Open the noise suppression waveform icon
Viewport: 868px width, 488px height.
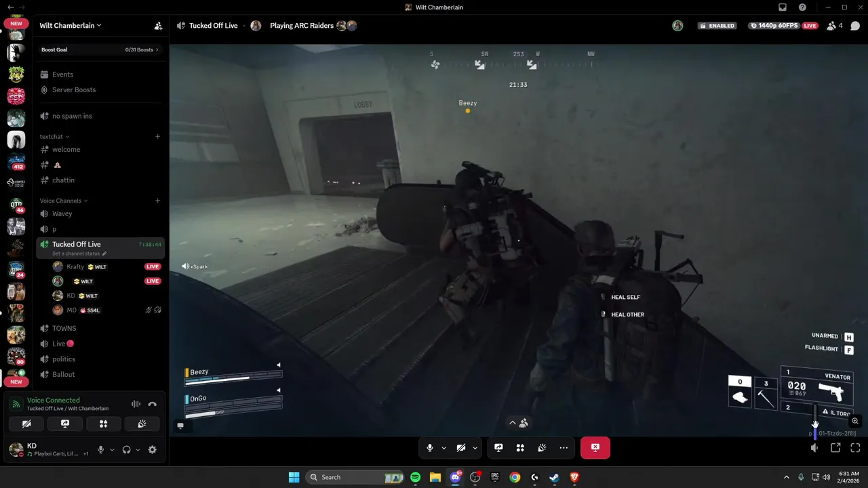[136, 404]
